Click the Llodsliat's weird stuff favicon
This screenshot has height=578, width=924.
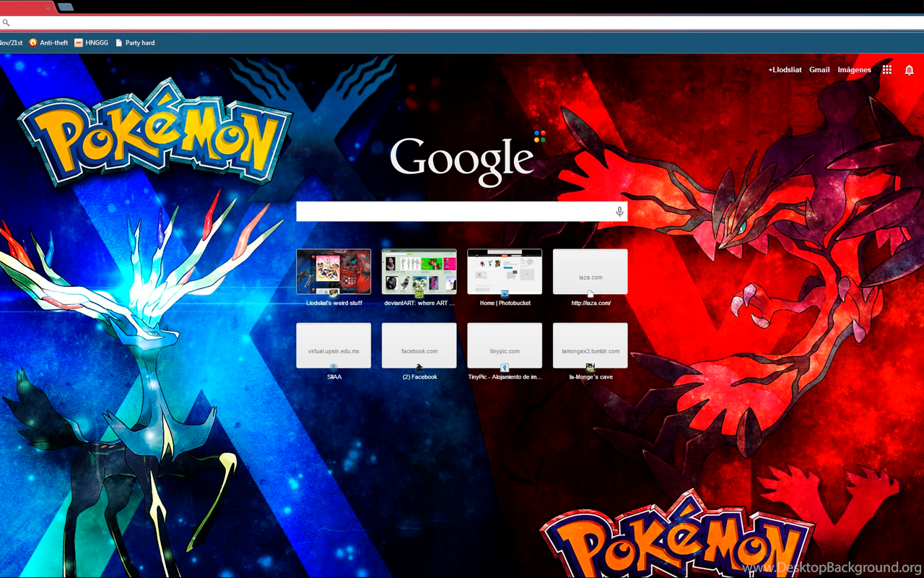pos(334,294)
